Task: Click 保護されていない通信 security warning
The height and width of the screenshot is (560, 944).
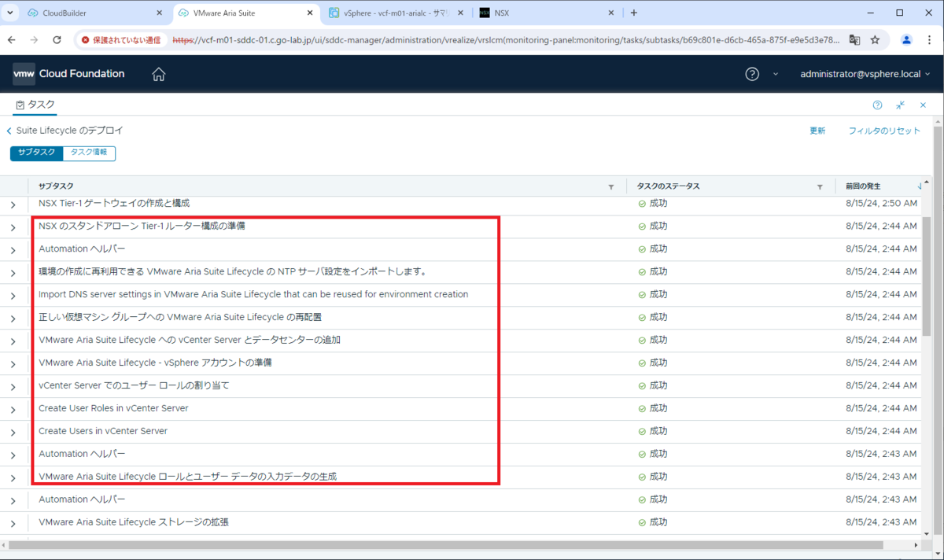Action: (120, 39)
